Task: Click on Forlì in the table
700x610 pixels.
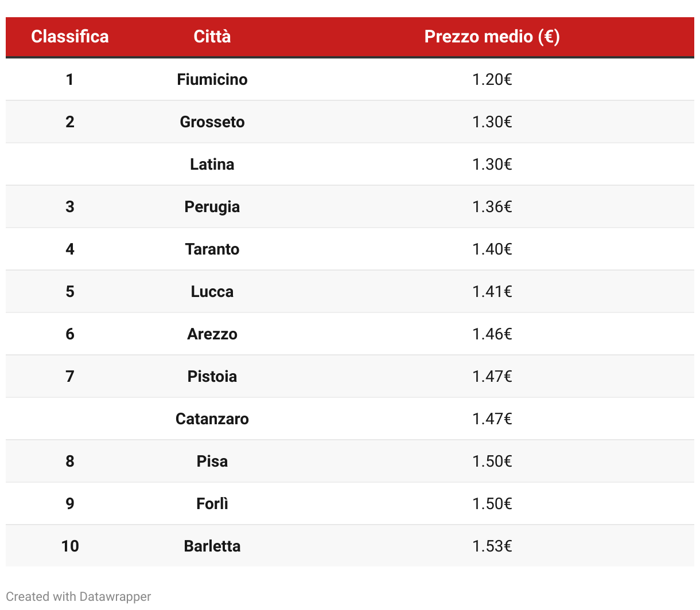Action: (x=212, y=503)
